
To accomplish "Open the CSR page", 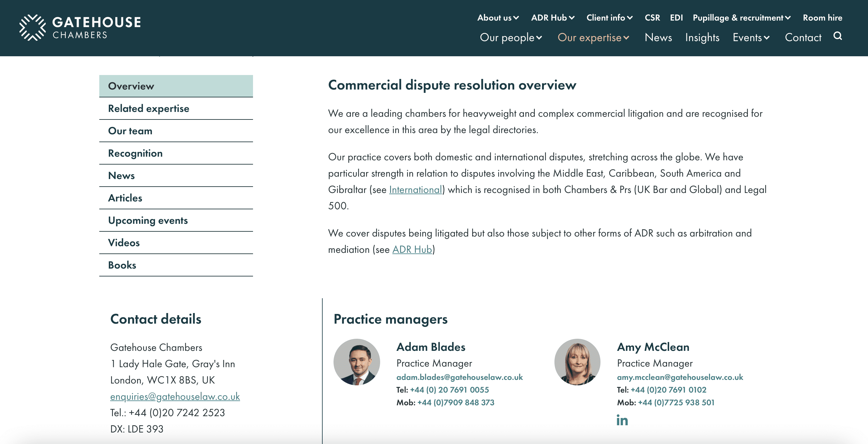I will pyautogui.click(x=652, y=18).
